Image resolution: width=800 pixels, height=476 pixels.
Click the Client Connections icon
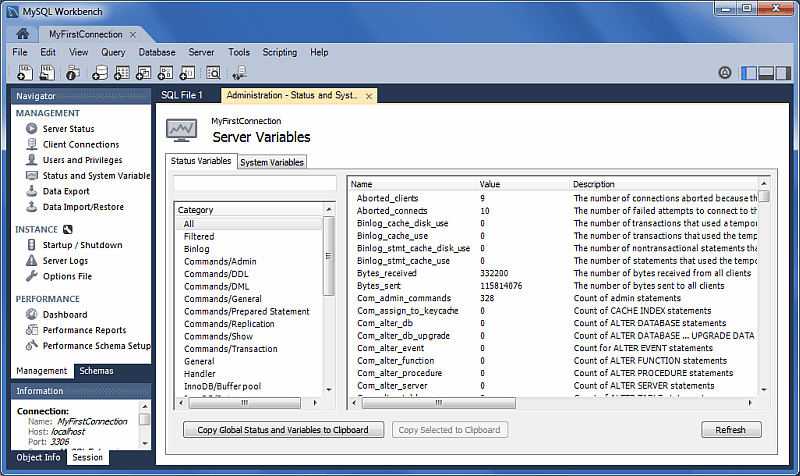32,144
